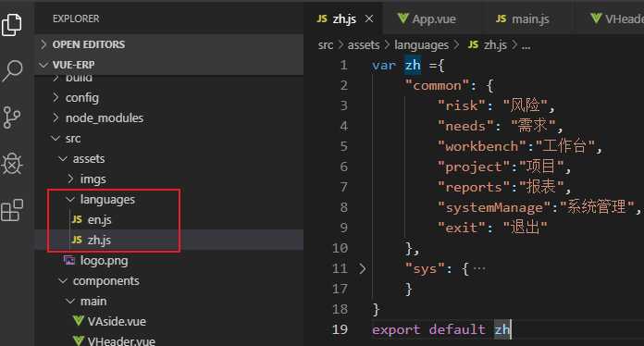The height and width of the screenshot is (346, 644).
Task: Open the Search view icon
Action: 12,70
